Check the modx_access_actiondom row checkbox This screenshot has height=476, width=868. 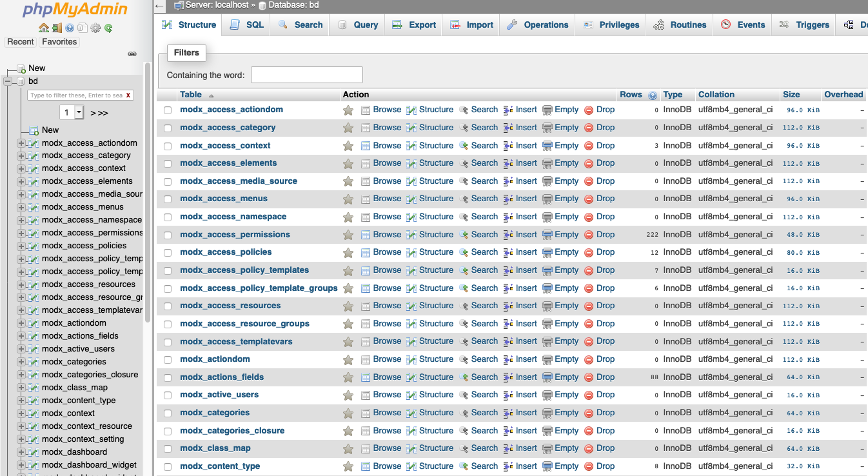point(168,110)
